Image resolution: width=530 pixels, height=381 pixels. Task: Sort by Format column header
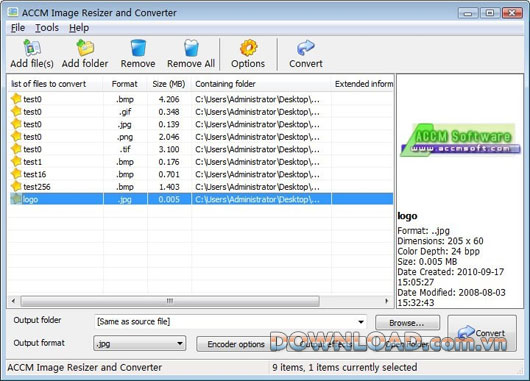[x=125, y=84]
